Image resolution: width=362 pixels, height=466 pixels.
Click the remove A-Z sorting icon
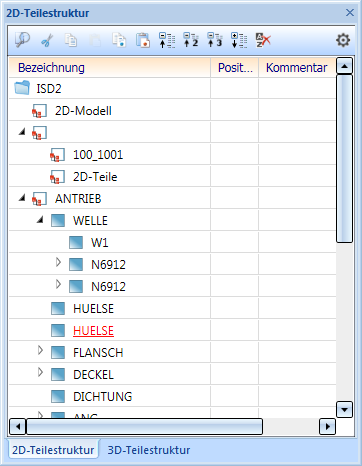263,40
